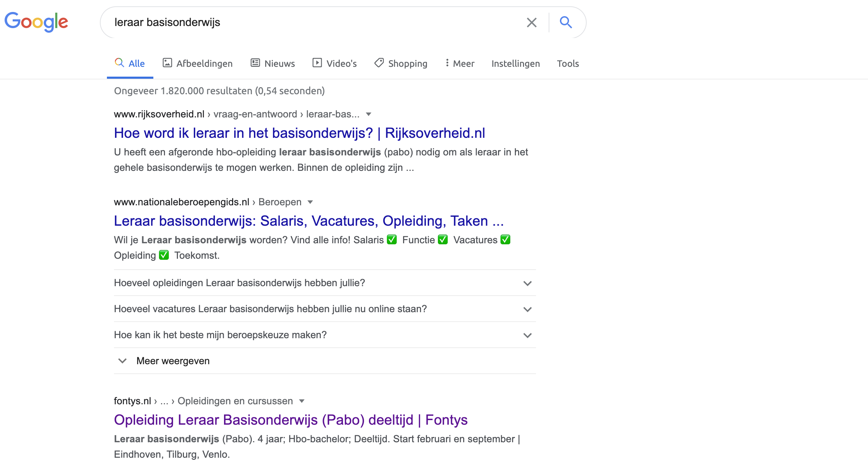Open dropdown arrow next to rijksoverheid.nl URL

point(369,114)
